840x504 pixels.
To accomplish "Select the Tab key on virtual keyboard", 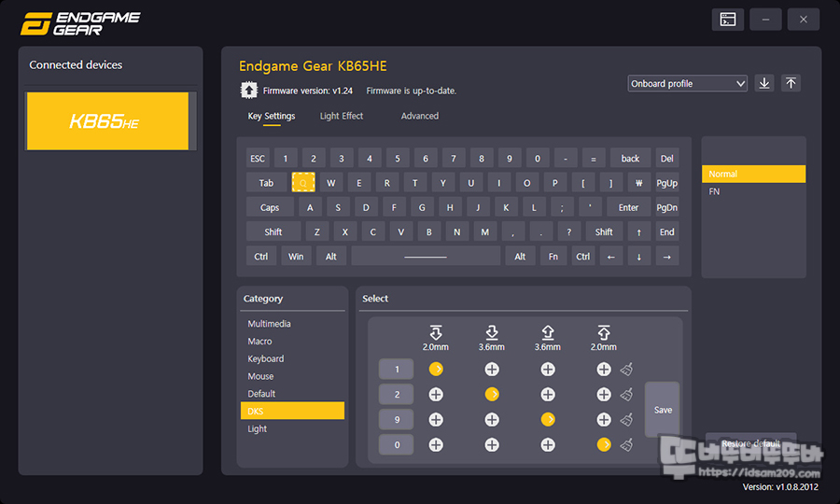I will pos(266,183).
